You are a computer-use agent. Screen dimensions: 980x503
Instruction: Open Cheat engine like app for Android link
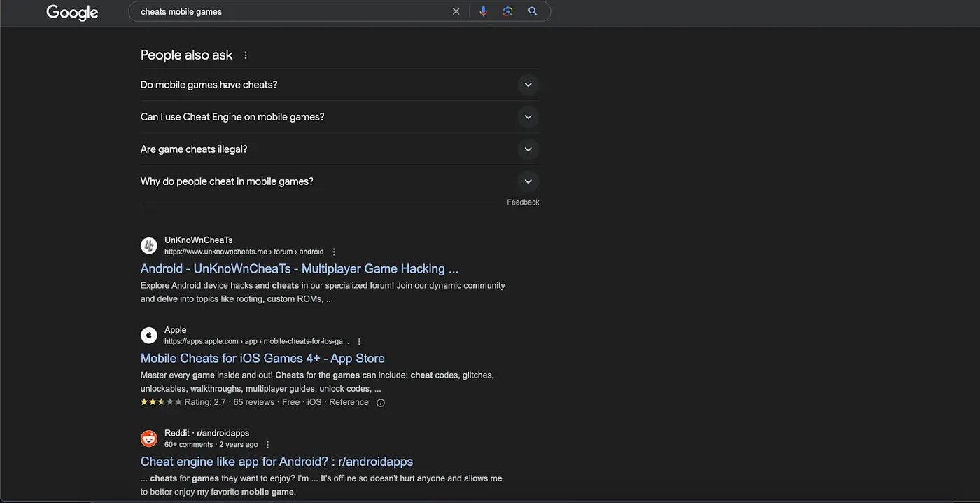point(276,462)
